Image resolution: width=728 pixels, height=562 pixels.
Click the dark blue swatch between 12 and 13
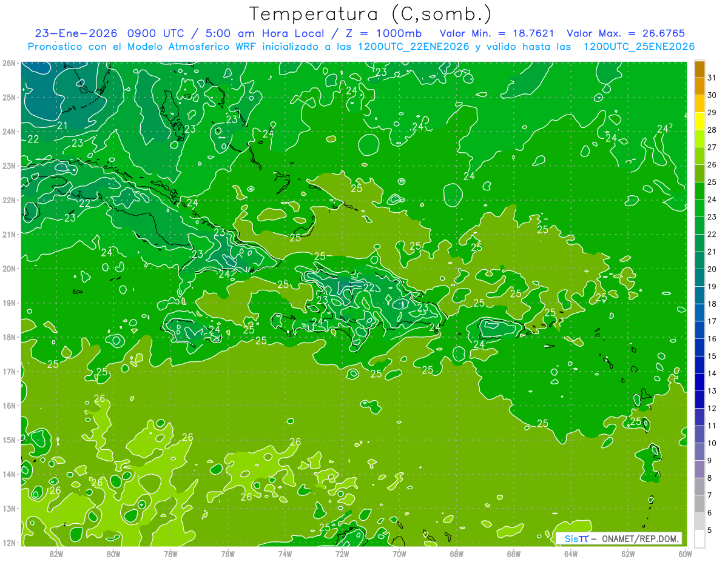(x=699, y=400)
